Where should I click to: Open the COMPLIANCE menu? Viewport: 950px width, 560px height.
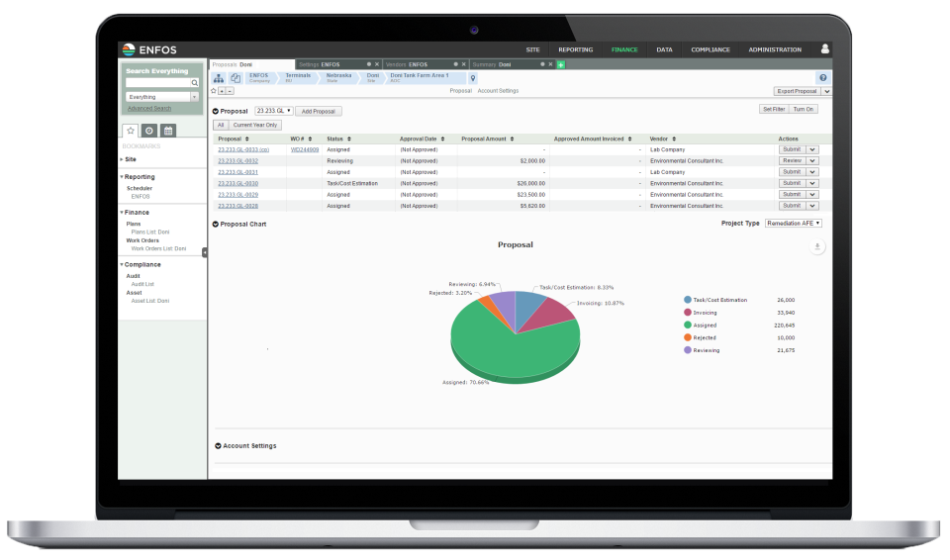point(711,49)
